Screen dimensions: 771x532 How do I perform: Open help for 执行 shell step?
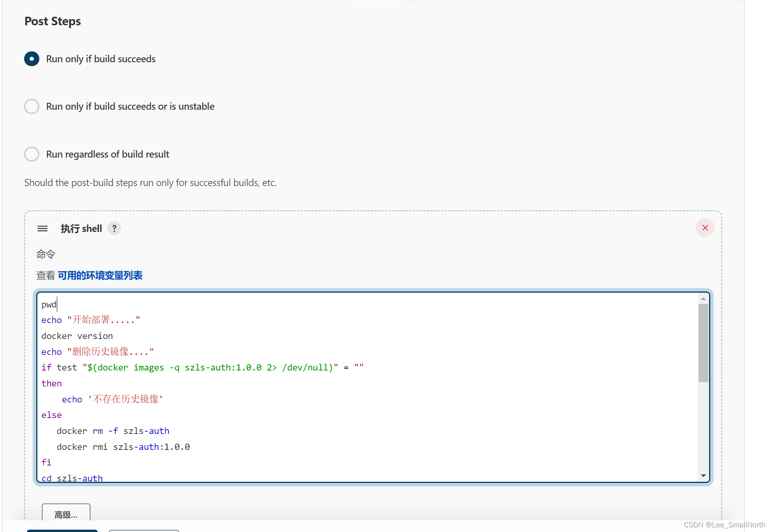pos(114,228)
